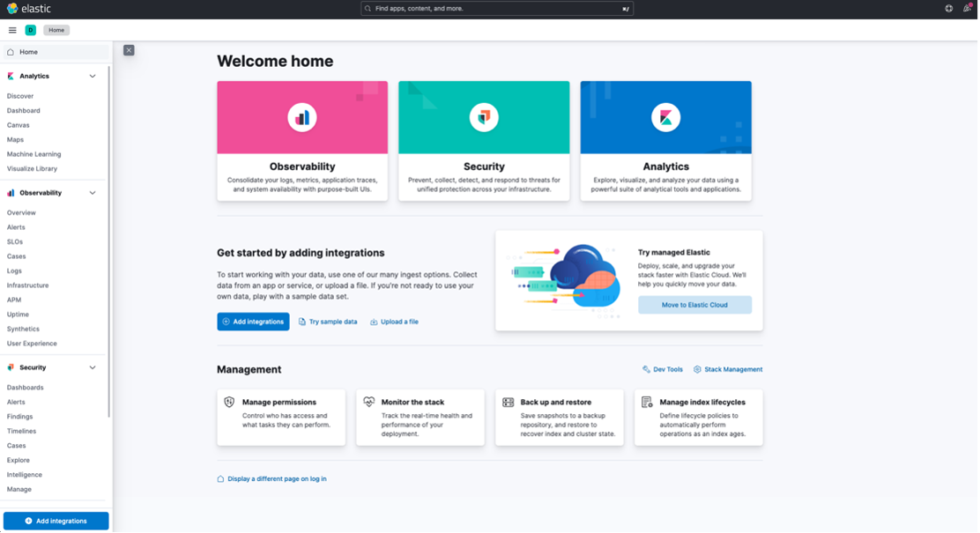Collapse the Security sidebar section
The image size is (980, 533).
click(93, 367)
